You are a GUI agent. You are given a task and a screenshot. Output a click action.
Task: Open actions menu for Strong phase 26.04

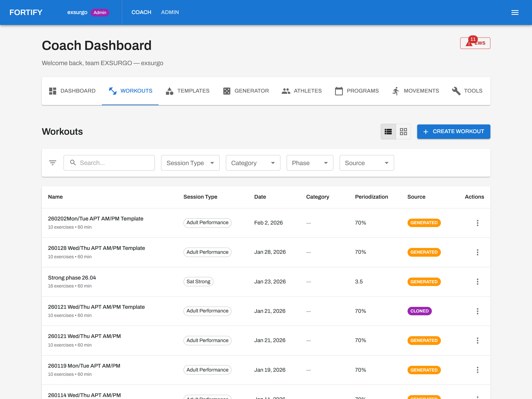[478, 281]
